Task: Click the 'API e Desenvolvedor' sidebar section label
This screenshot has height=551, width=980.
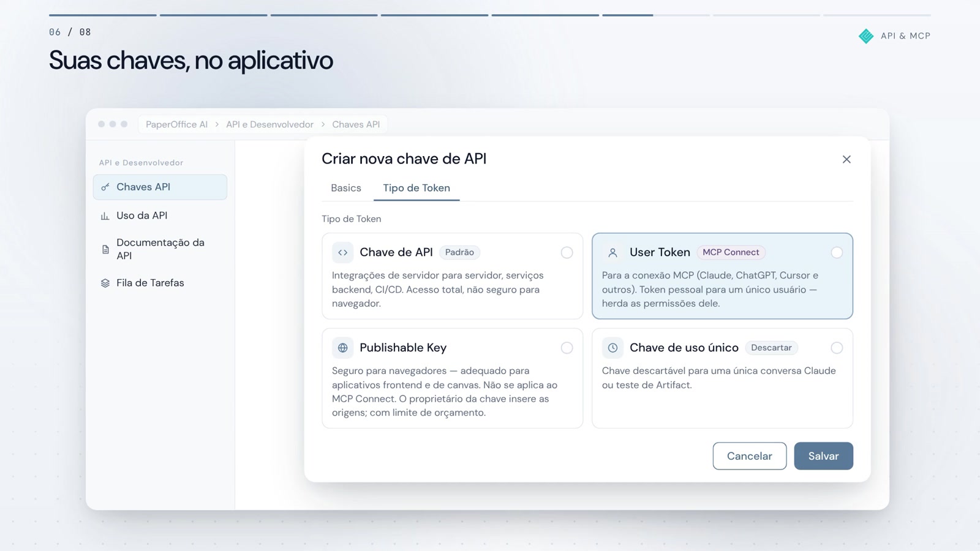Action: coord(141,163)
